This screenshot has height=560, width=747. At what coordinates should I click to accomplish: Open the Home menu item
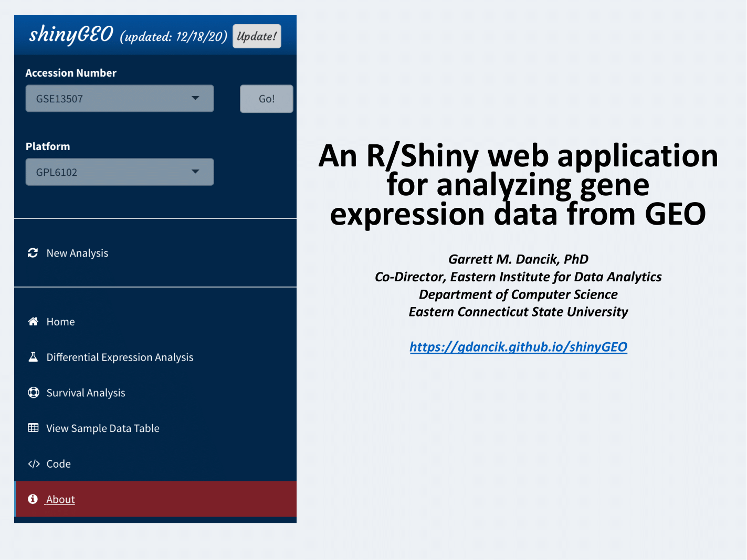[x=60, y=322]
